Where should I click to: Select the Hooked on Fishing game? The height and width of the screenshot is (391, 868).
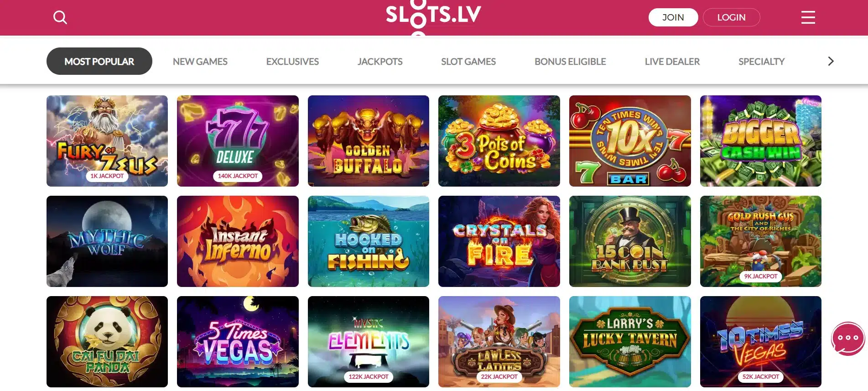[x=369, y=241]
